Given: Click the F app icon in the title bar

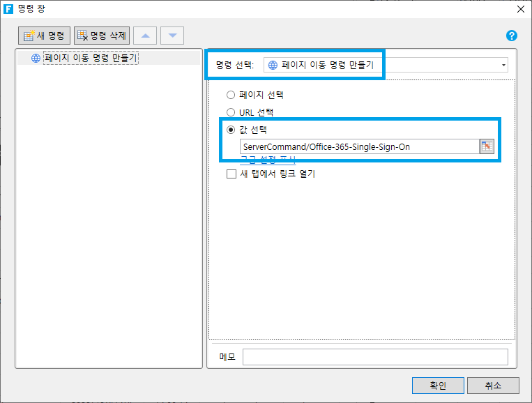Looking at the screenshot, I should (x=9, y=9).
